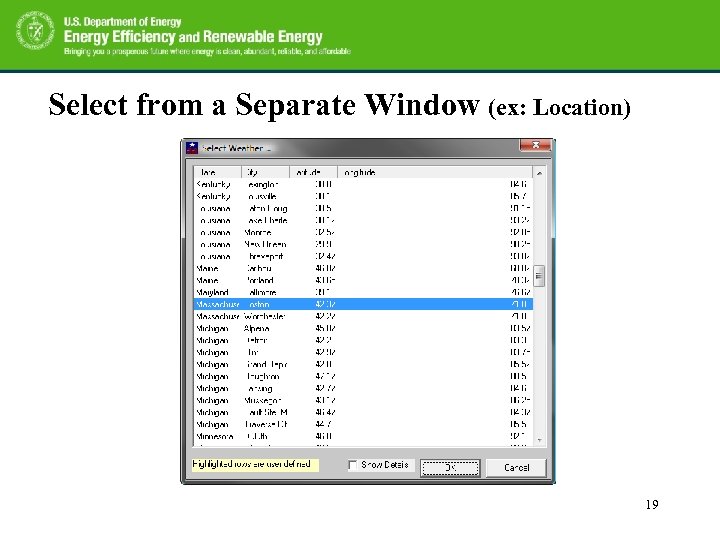
Task: Select the Louisiana Baton Rouge row
Action: point(363,208)
